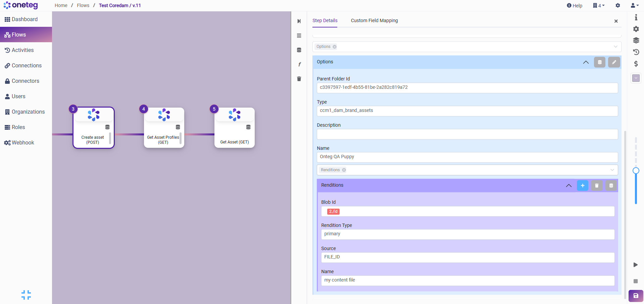Collapse the Options section chevron
The width and height of the screenshot is (644, 304).
[586, 62]
